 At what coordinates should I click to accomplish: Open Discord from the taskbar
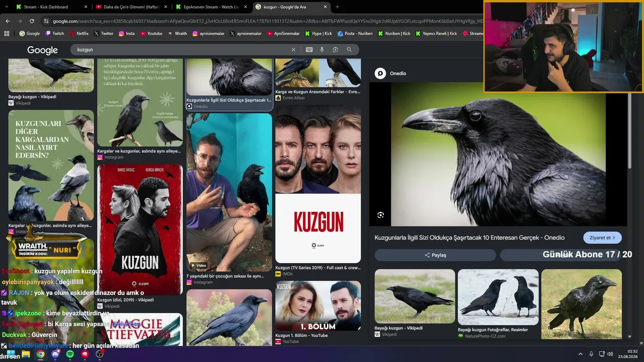pos(55,354)
